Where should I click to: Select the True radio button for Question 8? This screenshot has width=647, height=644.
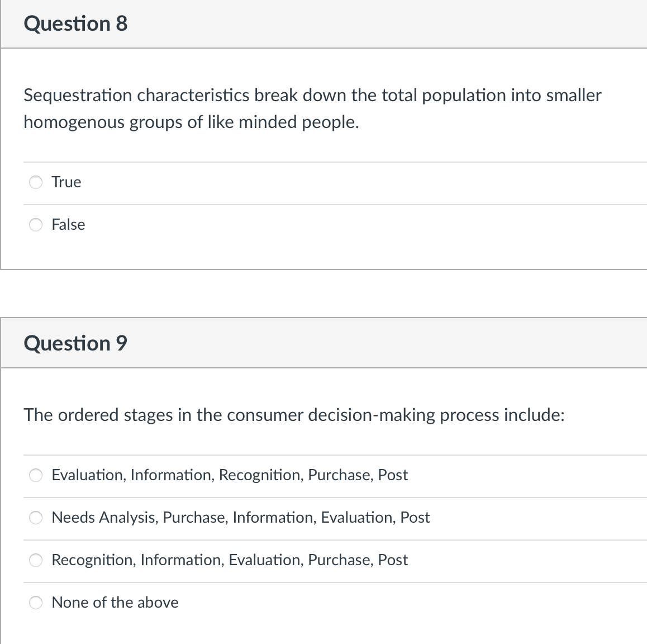(35, 182)
